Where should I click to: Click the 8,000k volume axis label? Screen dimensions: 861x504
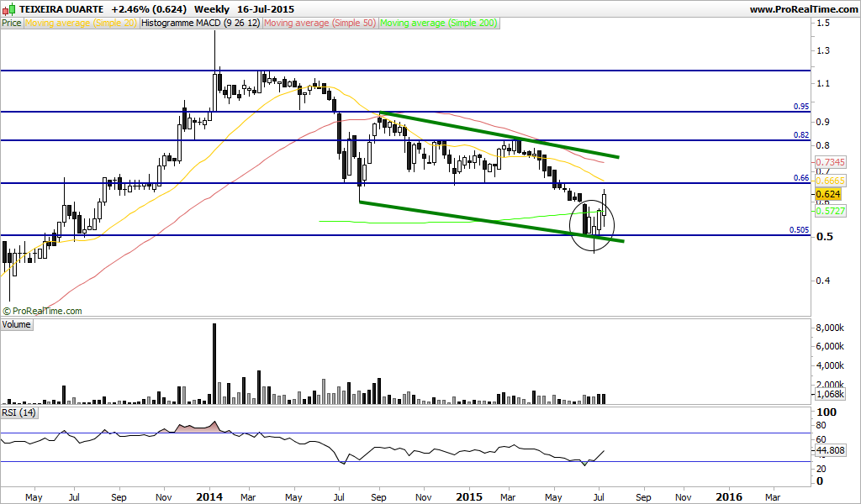830,328
